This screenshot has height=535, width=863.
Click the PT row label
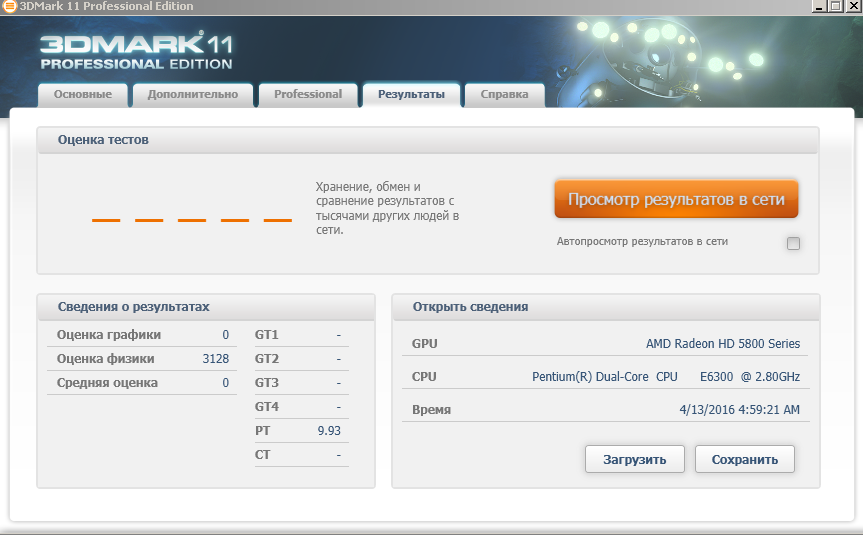(x=263, y=431)
